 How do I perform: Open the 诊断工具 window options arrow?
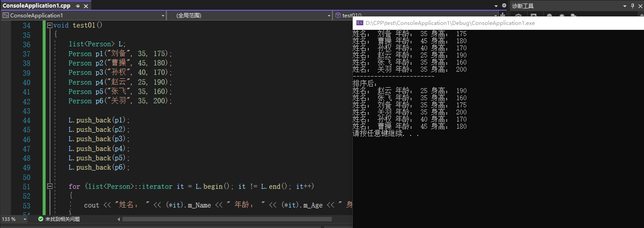click(624, 6)
